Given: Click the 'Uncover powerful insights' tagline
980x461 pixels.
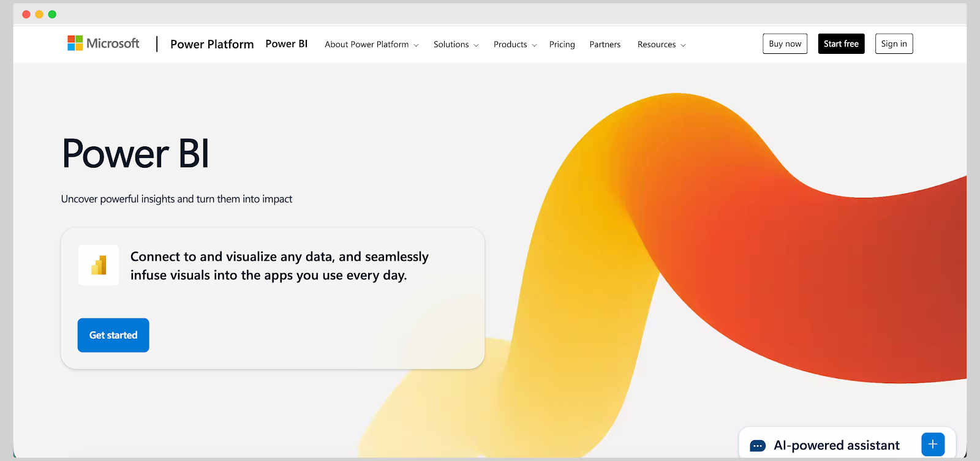Looking at the screenshot, I should [176, 199].
